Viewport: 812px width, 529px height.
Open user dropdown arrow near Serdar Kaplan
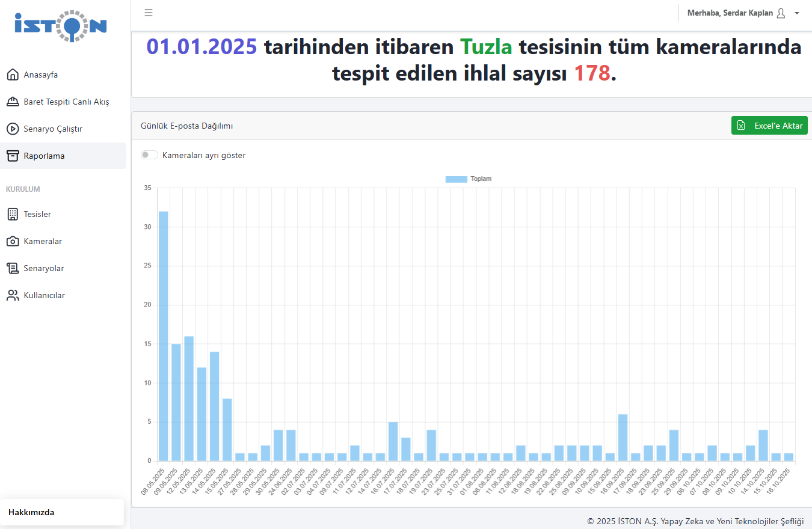[x=797, y=13]
